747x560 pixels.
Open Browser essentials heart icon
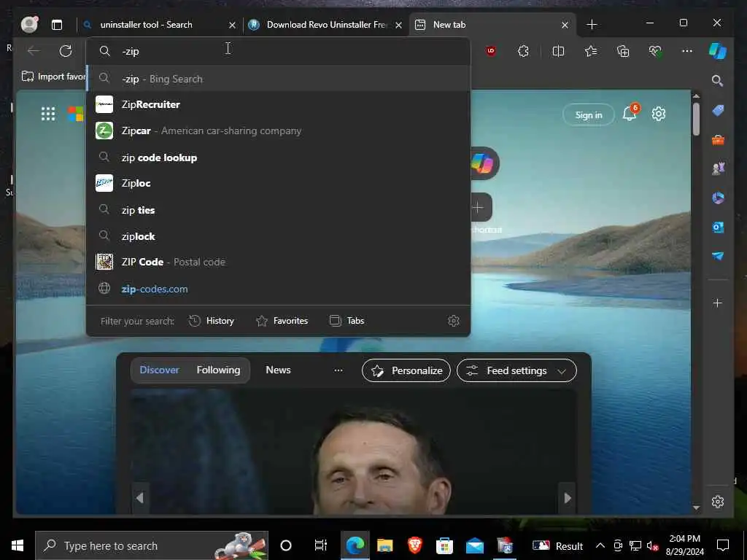pyautogui.click(x=656, y=51)
